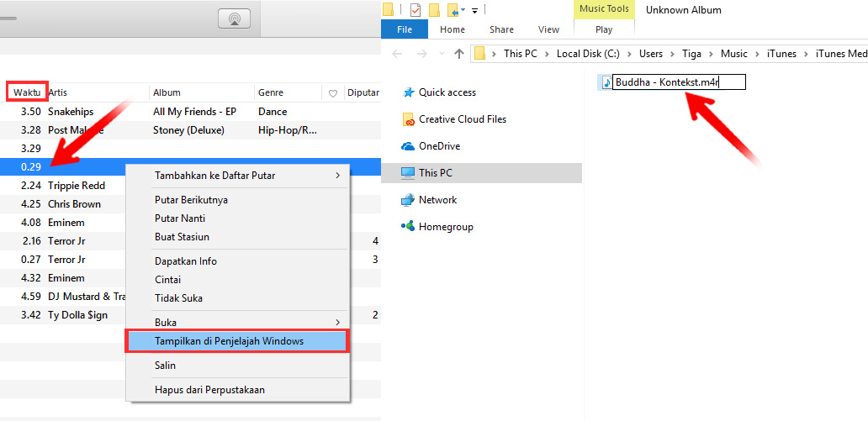
Task: Click the Quick access star icon
Action: [408, 92]
